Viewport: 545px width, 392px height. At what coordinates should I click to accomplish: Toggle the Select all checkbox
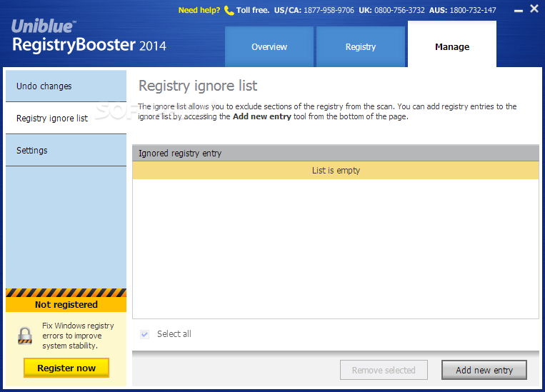click(144, 334)
